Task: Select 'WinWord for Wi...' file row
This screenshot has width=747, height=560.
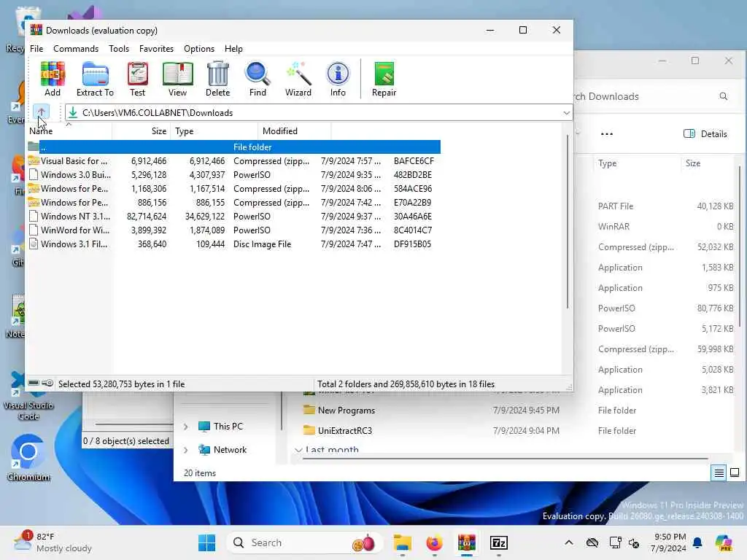Action: click(234, 230)
